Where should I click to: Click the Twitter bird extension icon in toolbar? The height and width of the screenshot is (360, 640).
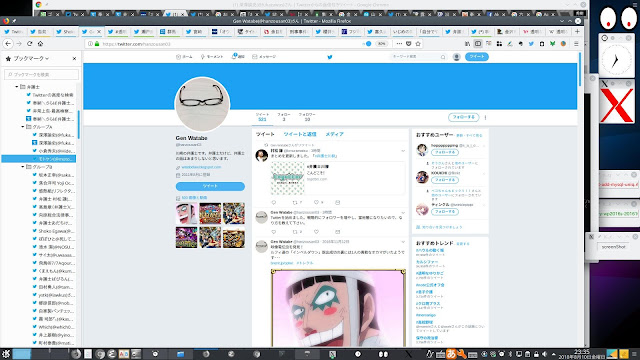[x=531, y=44]
